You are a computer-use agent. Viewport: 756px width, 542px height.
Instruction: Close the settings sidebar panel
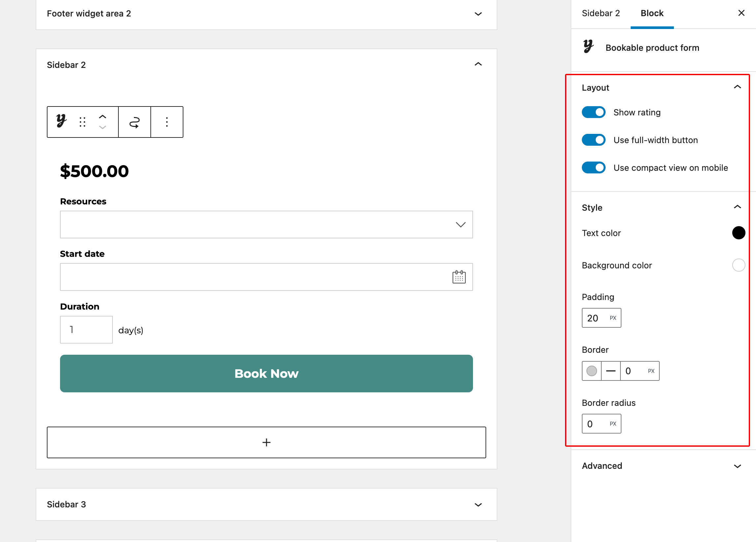click(x=741, y=13)
